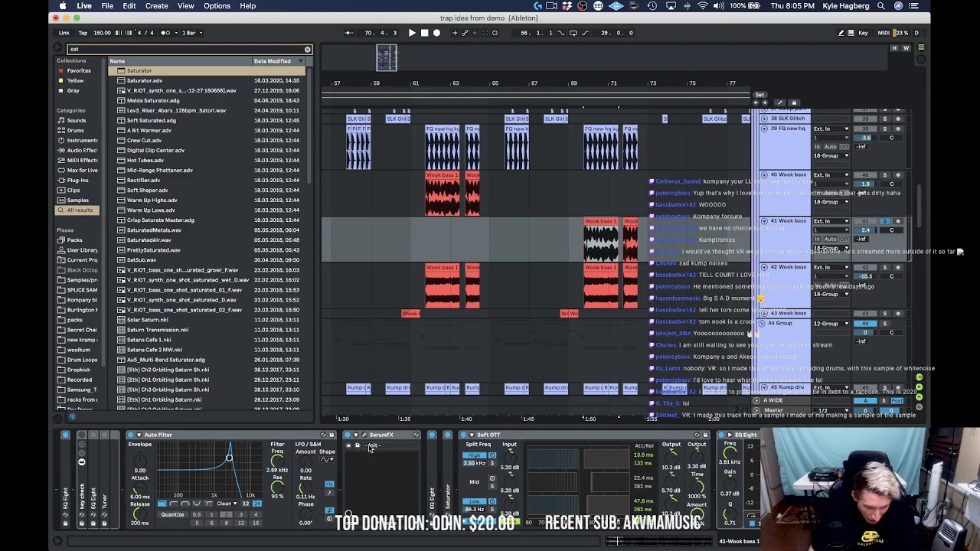
Task: Fold track 41 Wook bass
Action: (x=763, y=221)
